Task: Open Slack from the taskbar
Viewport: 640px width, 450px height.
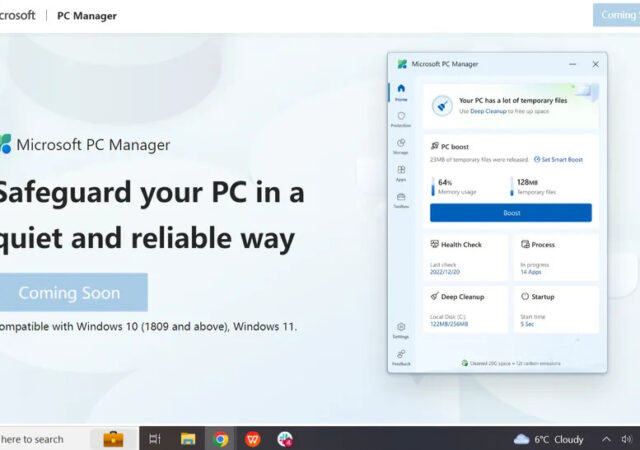Action: pos(285,439)
